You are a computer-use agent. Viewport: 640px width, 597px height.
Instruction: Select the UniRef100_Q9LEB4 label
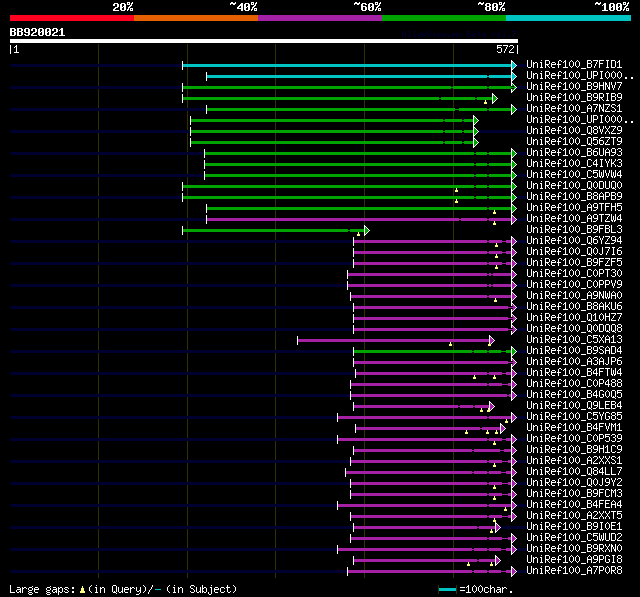[574, 406]
